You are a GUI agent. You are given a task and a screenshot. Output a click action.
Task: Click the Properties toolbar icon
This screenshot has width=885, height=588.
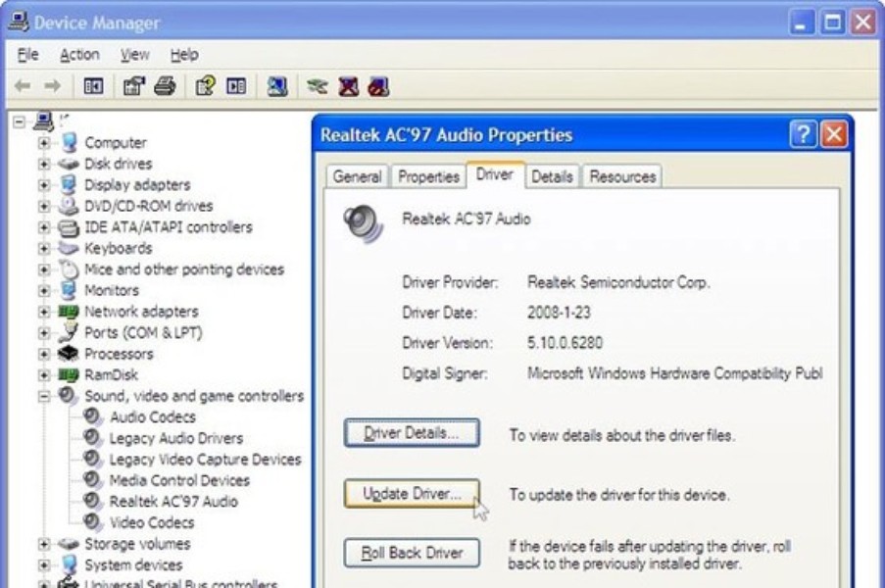pos(134,86)
